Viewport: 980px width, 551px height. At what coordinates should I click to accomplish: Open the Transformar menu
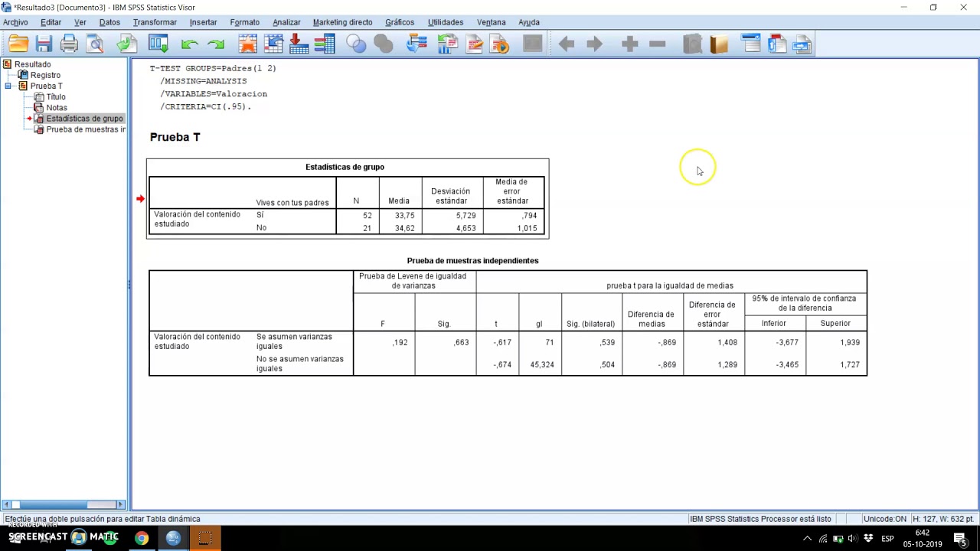pyautogui.click(x=155, y=22)
